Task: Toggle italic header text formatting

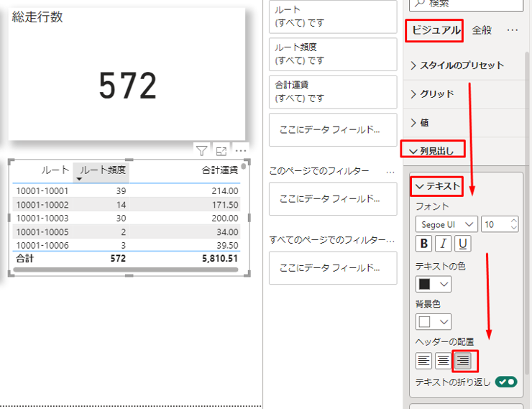Action: [444, 244]
